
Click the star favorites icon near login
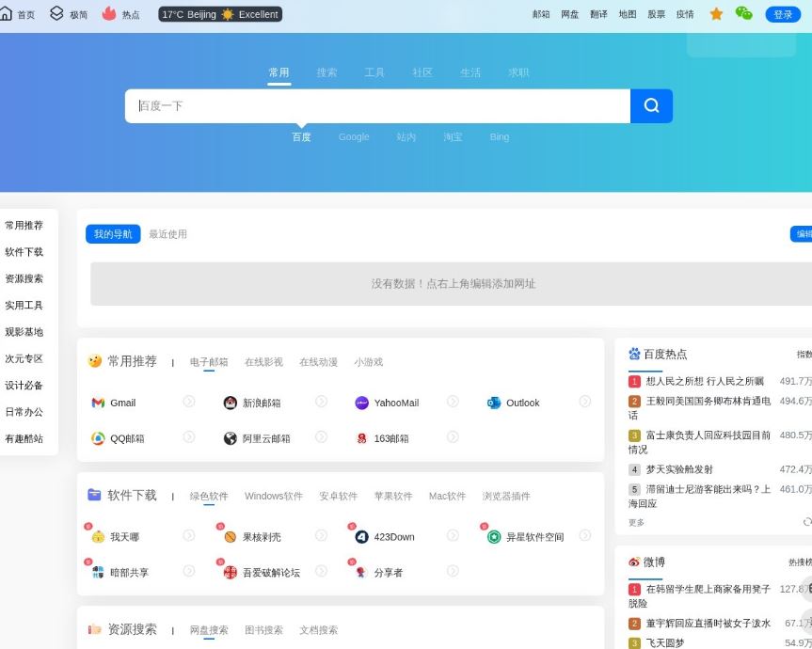(x=716, y=14)
